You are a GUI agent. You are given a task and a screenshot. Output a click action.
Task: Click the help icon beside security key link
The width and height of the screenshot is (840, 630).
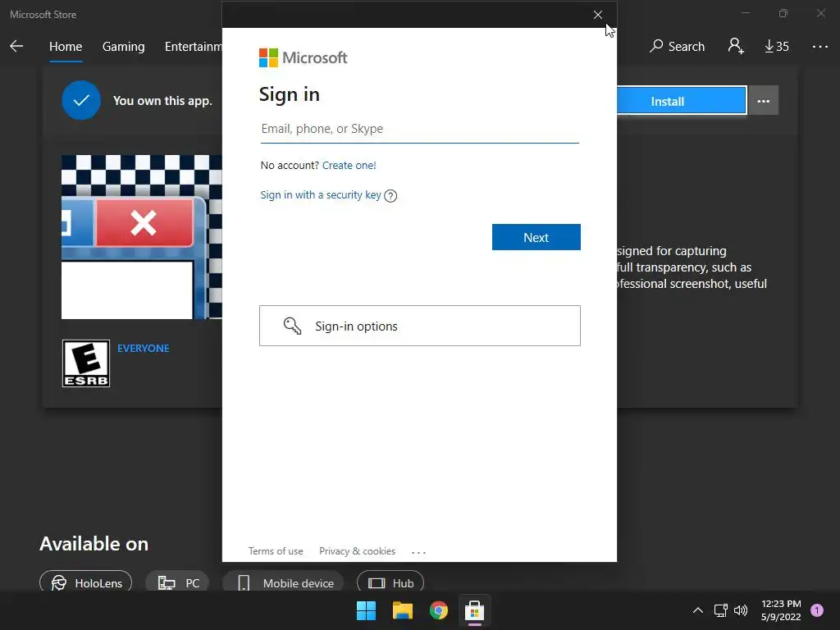click(x=390, y=196)
